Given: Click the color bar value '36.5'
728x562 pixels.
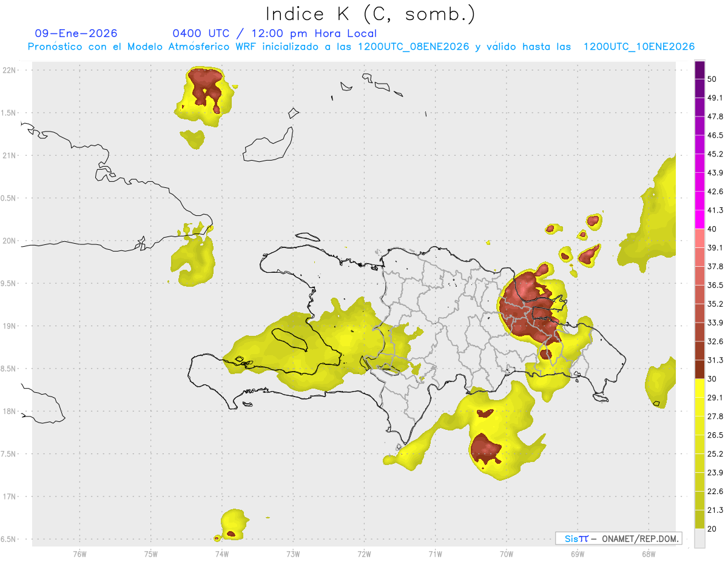Looking at the screenshot, I should (715, 285).
